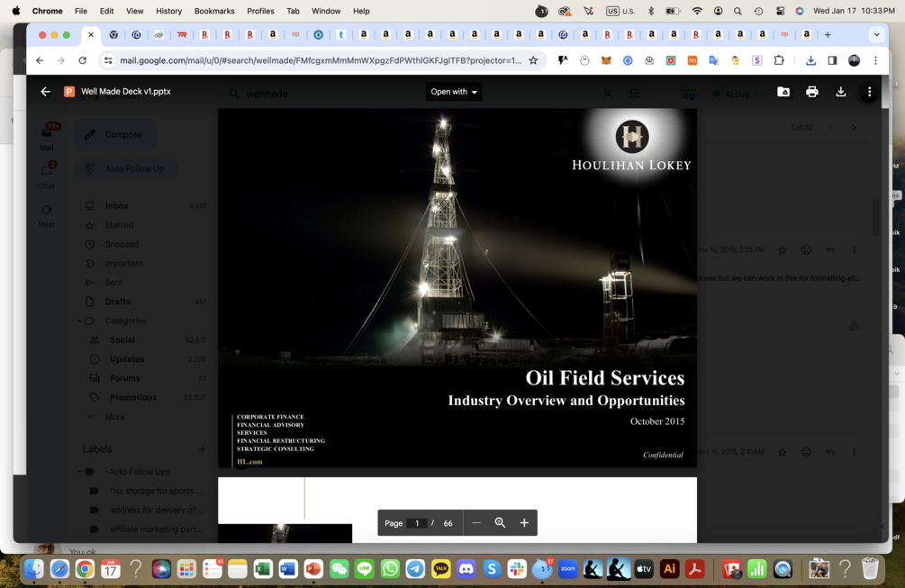The width and height of the screenshot is (905, 588).
Task: Click the page number input field
Action: point(417,523)
